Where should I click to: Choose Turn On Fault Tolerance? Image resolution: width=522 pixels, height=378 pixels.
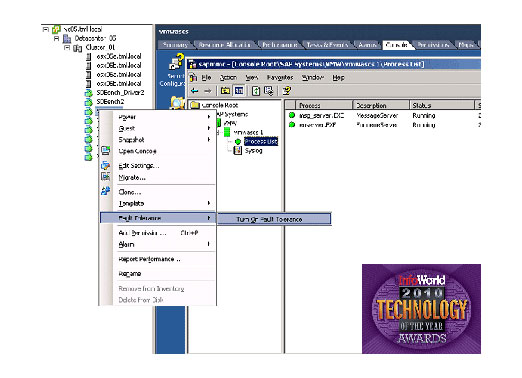pos(274,219)
